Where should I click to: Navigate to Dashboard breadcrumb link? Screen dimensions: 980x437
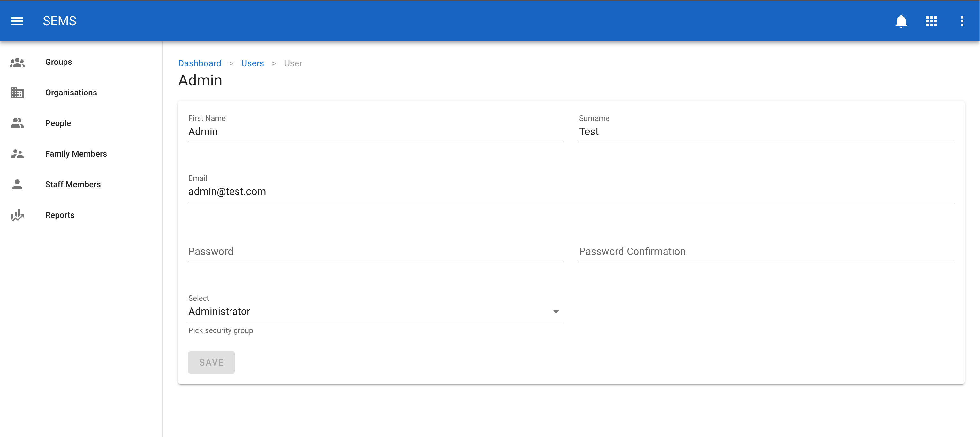pyautogui.click(x=199, y=63)
